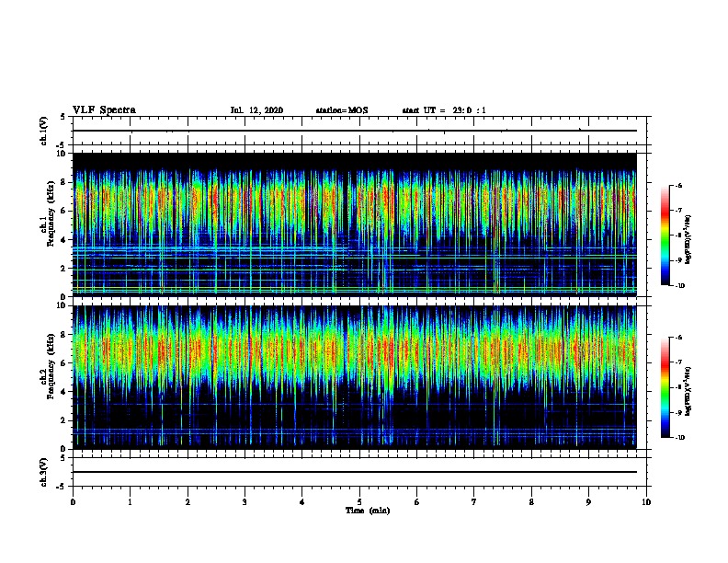Click the 8 kHz tick on ch.2 frequency axis
Image resolution: width=728 pixels, height=563 pixels.
(x=64, y=335)
